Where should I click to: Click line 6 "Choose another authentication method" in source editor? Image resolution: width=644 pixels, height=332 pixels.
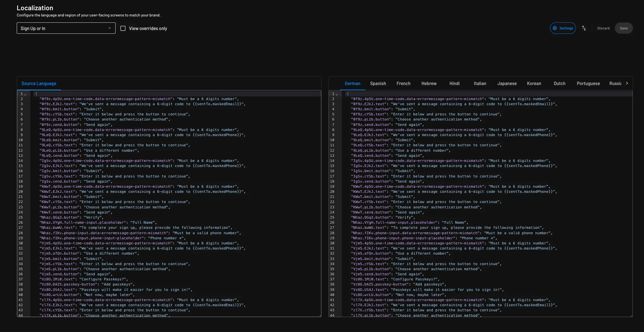pyautogui.click(x=126, y=119)
